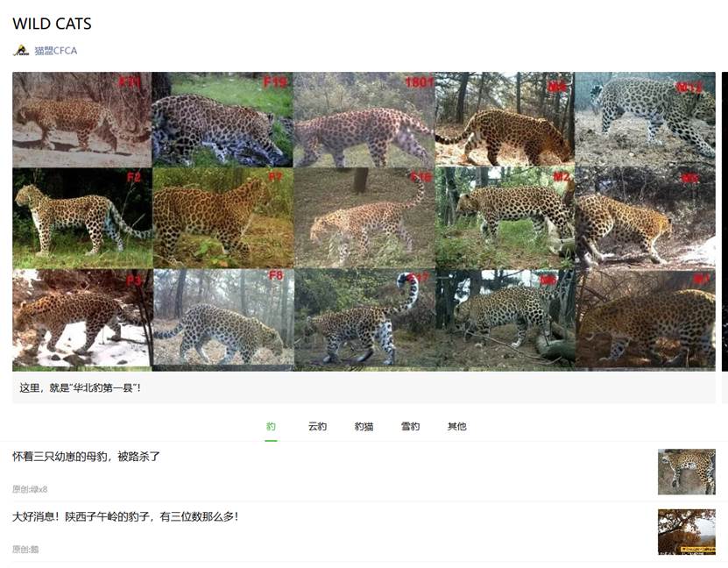Open the 猫盟CFCA account link
Screen dimensions: 728x568
click(x=56, y=51)
